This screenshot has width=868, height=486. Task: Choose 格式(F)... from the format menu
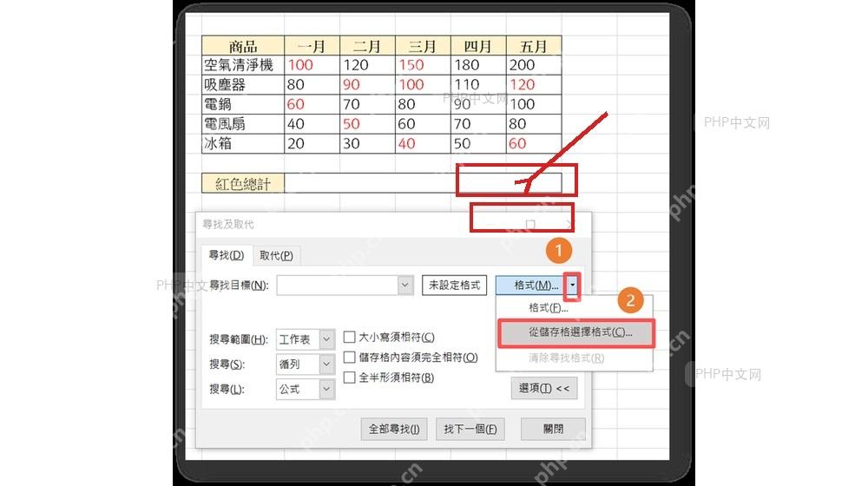tap(548, 308)
